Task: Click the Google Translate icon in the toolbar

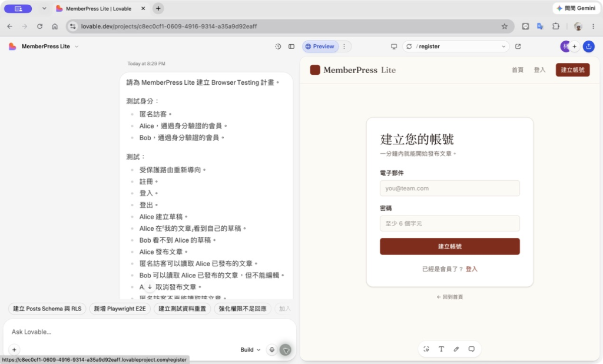Action: click(541, 26)
